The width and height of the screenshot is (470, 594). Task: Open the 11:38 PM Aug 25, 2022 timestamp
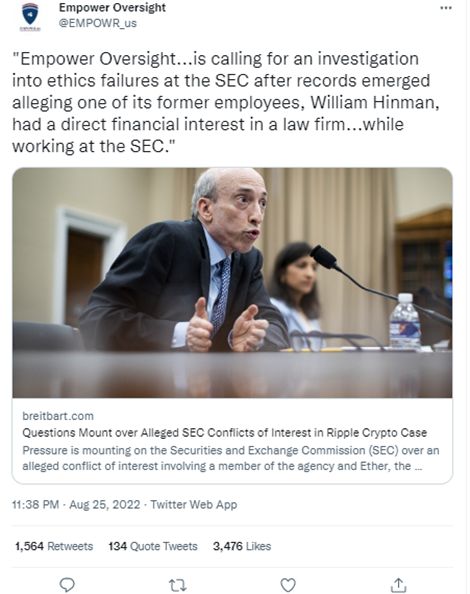pos(76,505)
